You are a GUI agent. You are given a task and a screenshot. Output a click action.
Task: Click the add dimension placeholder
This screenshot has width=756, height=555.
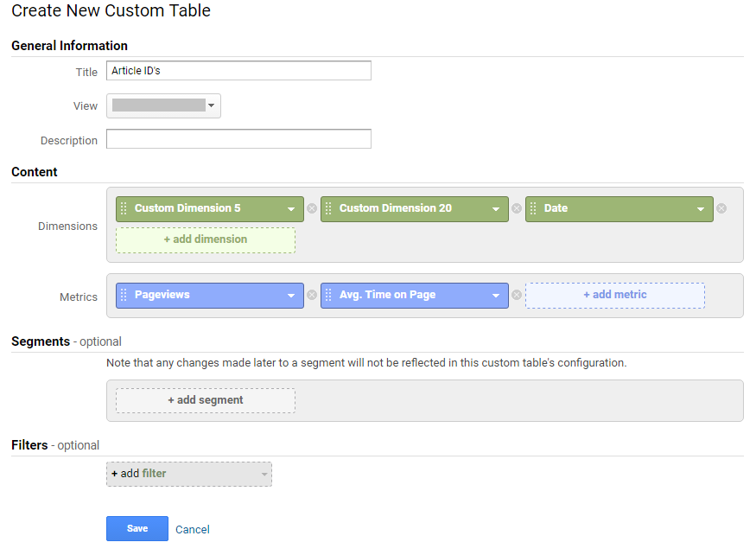click(206, 239)
